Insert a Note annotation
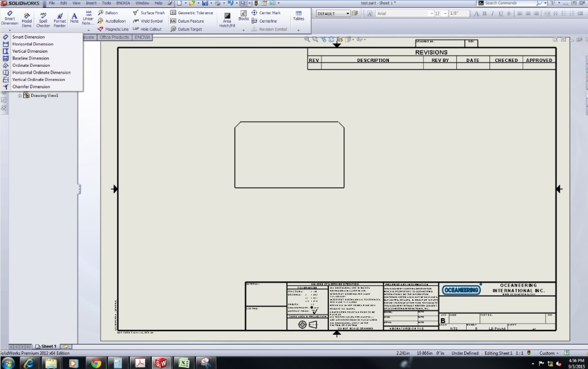The width and height of the screenshot is (588, 369). point(74,18)
